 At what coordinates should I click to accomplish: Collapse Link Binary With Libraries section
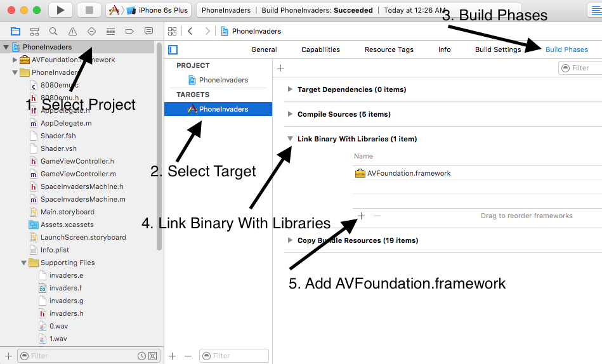click(291, 139)
